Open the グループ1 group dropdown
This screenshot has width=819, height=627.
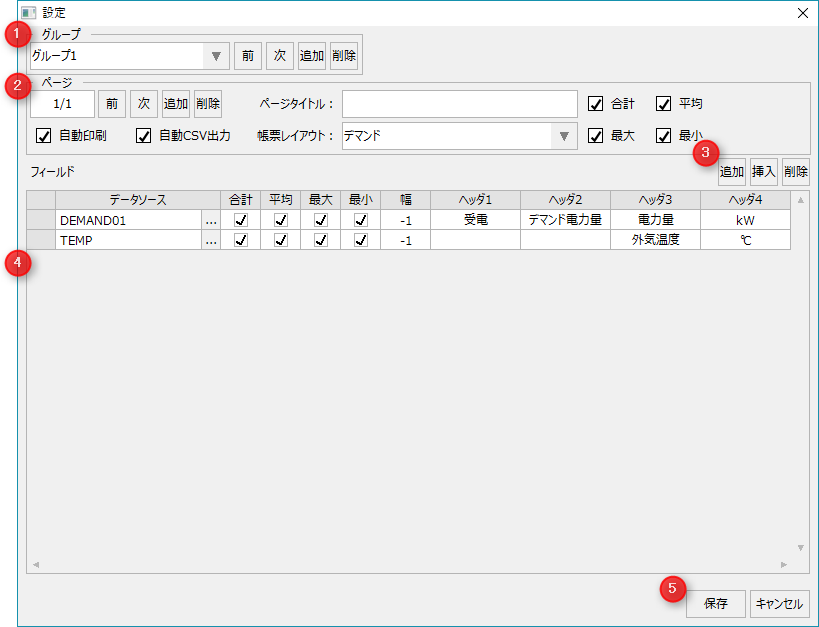215,56
